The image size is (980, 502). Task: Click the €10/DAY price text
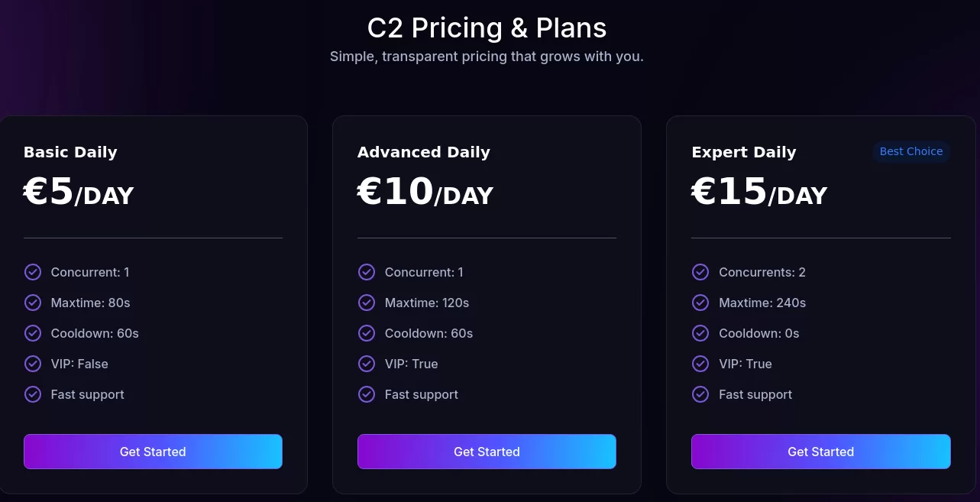click(425, 192)
